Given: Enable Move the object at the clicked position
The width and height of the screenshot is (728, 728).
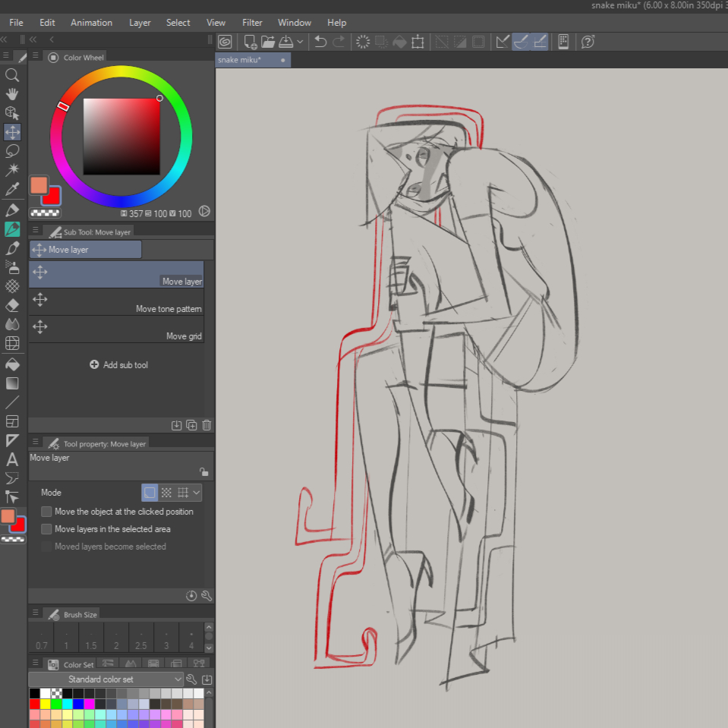Looking at the screenshot, I should (47, 512).
